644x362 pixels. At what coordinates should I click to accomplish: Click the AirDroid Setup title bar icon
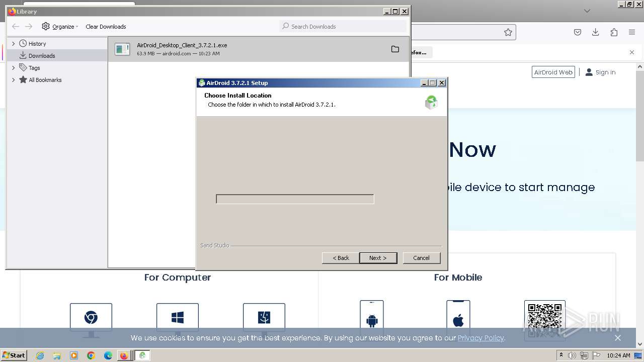(x=202, y=83)
